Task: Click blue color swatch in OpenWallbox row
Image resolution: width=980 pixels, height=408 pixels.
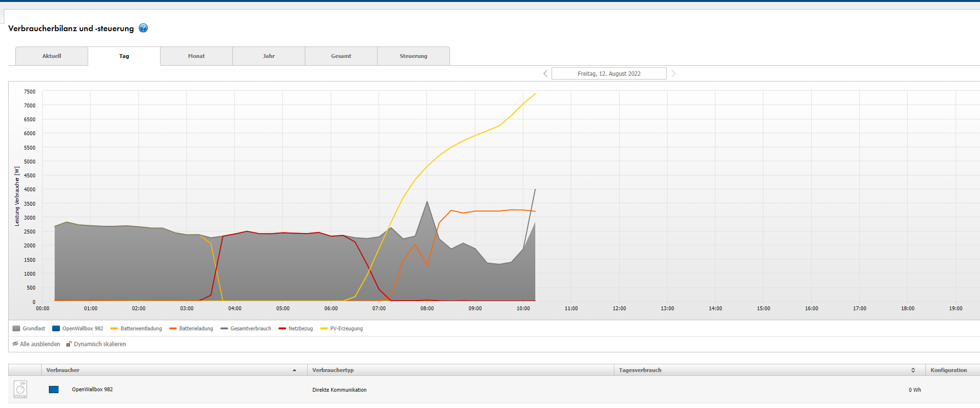Action: pyautogui.click(x=54, y=389)
